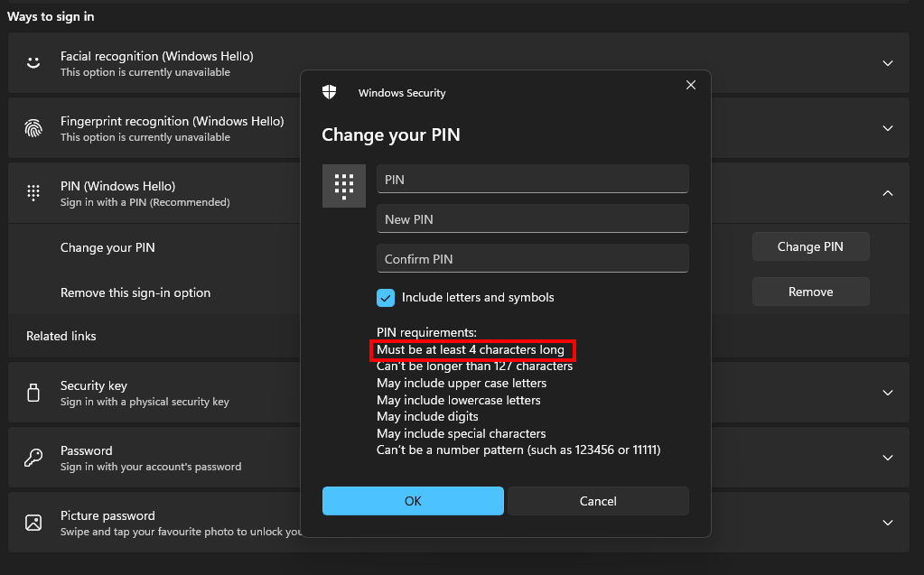The height and width of the screenshot is (575, 924).
Task: Expand the Picture password chevron
Action: pyautogui.click(x=888, y=522)
